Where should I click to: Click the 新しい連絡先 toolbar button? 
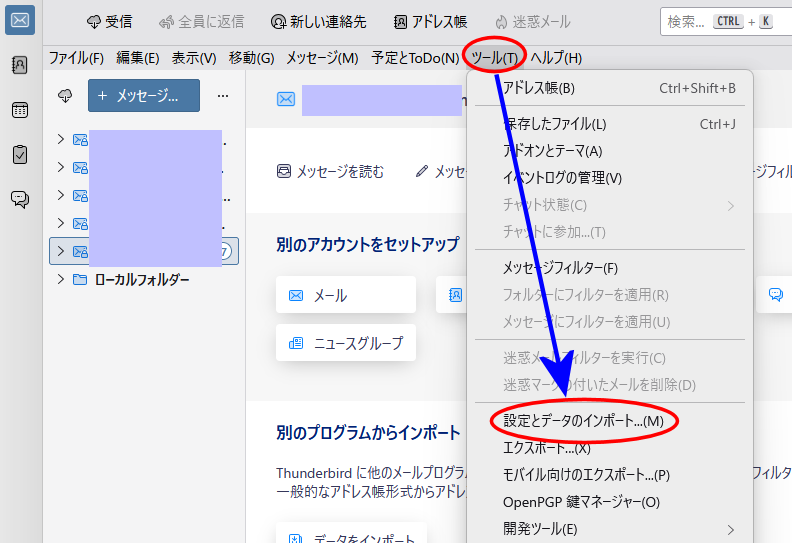tap(318, 21)
